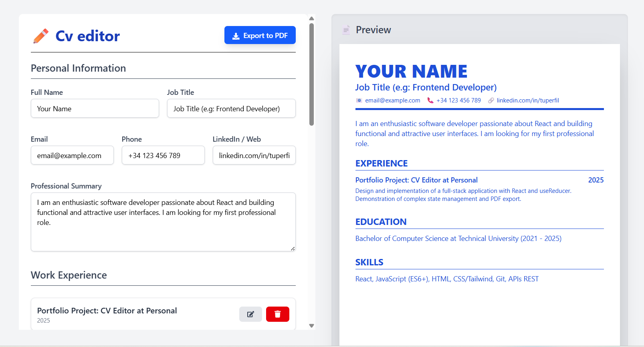Click the SKILLS heading in preview

(x=369, y=262)
